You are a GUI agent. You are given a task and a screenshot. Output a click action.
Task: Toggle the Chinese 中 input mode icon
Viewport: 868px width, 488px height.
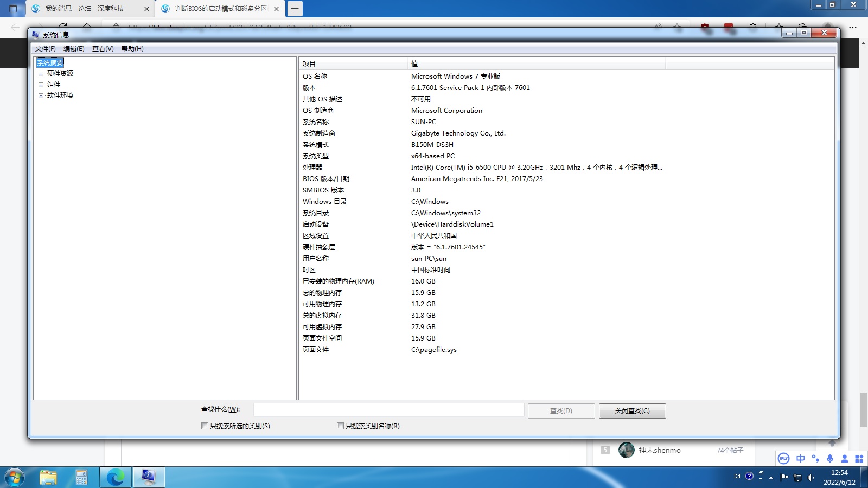pos(800,459)
